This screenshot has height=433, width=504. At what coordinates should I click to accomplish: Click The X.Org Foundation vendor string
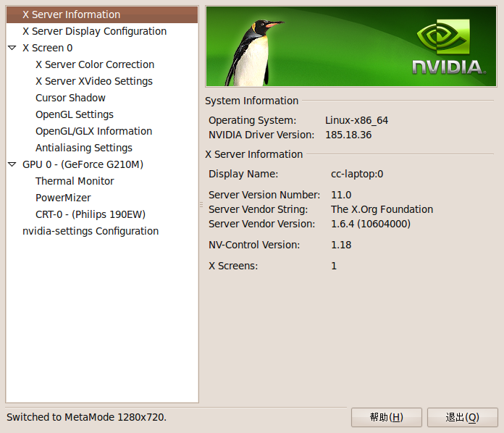tap(382, 209)
